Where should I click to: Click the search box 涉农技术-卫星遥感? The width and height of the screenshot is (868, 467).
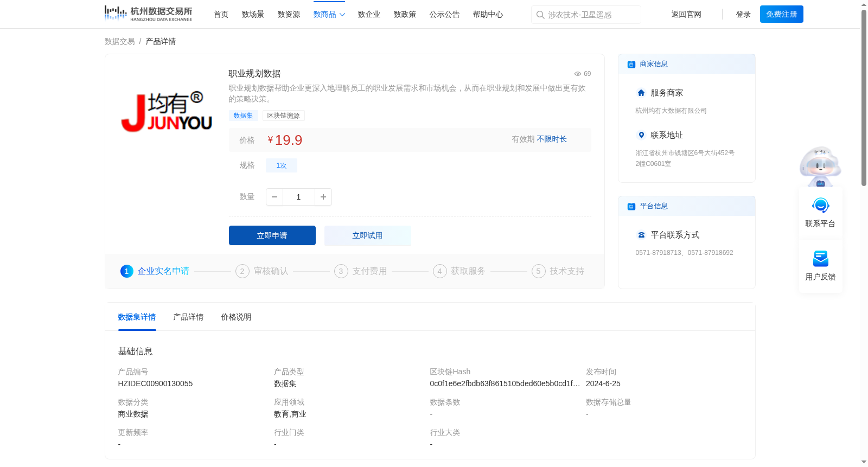click(x=586, y=15)
